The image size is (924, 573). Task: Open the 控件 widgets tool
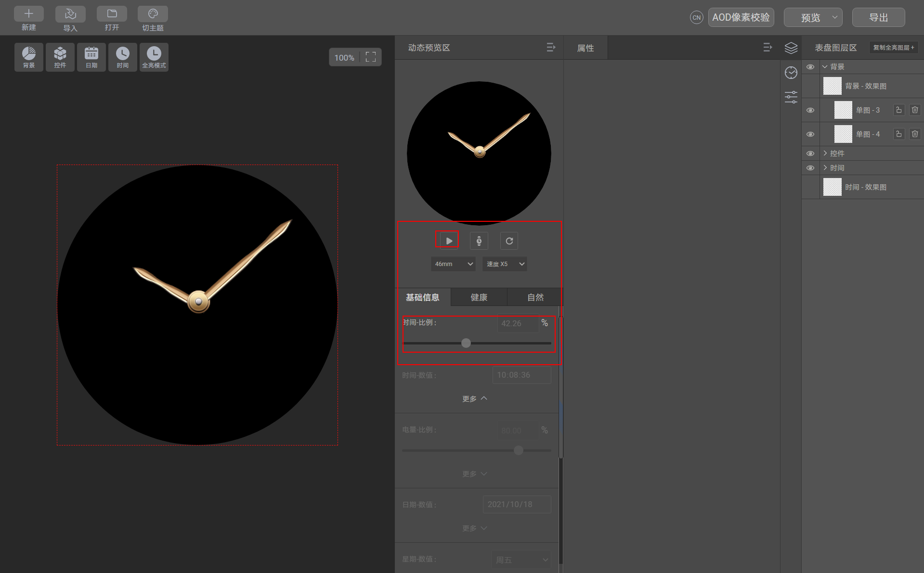pyautogui.click(x=60, y=57)
